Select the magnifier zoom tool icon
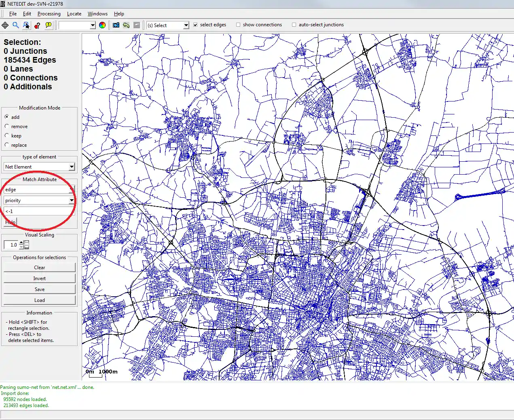The height and width of the screenshot is (420, 514). click(x=16, y=25)
